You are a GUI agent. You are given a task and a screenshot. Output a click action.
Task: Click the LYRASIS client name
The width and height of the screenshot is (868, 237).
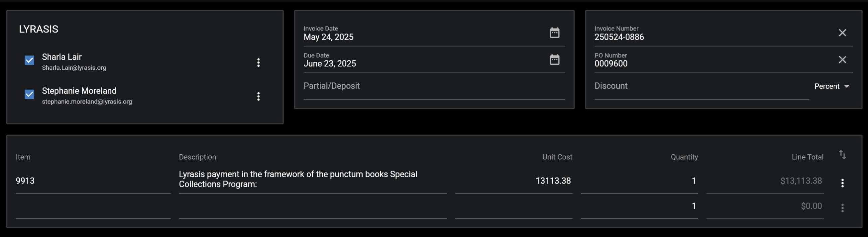39,29
